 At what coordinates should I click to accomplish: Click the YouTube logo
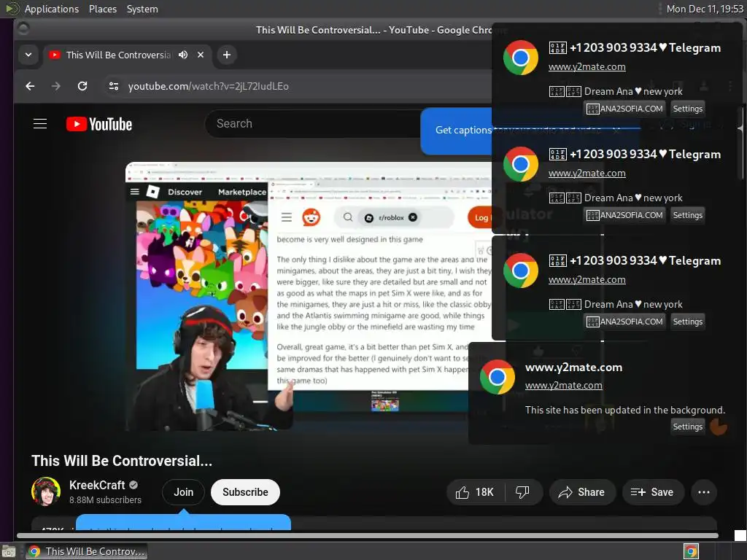pyautogui.click(x=99, y=124)
